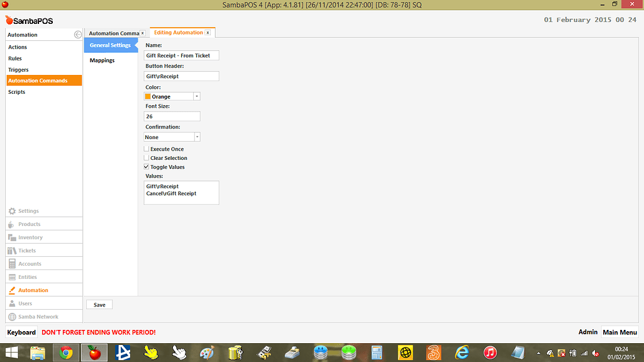Screen dimensions: 644x362
Task: Open Accounts via the calculator icon
Action: point(13,264)
